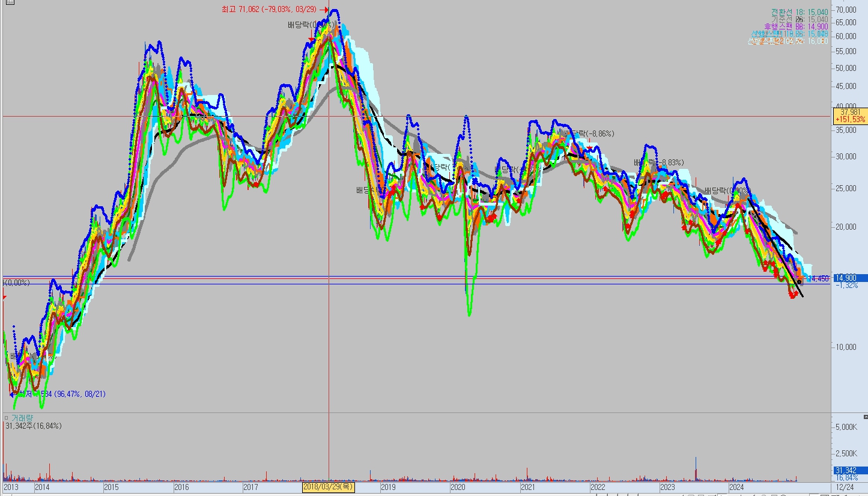Click the 2015 label on the time axis
868x496 pixels.
pyautogui.click(x=111, y=486)
